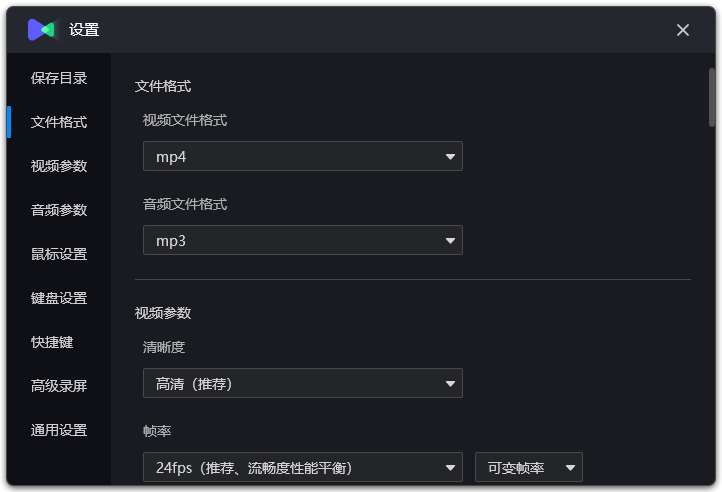Switch to the 文件格式 tab
This screenshot has width=722, height=492.
pyautogui.click(x=59, y=122)
